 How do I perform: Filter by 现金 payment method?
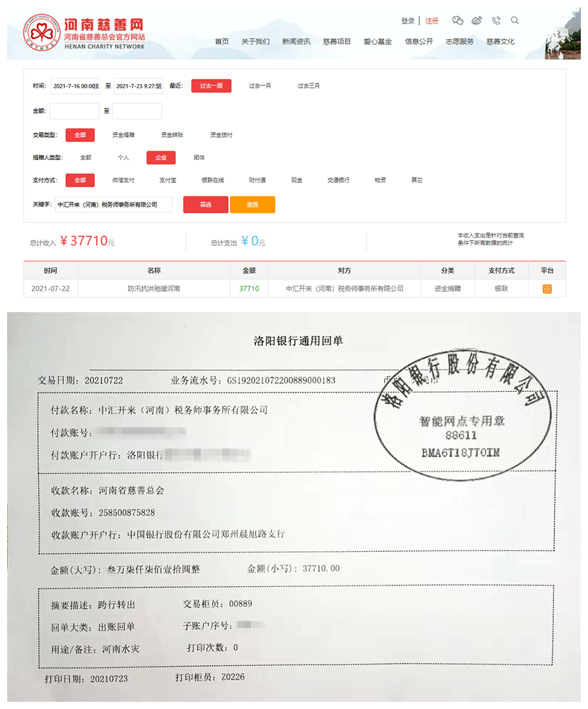[x=296, y=180]
